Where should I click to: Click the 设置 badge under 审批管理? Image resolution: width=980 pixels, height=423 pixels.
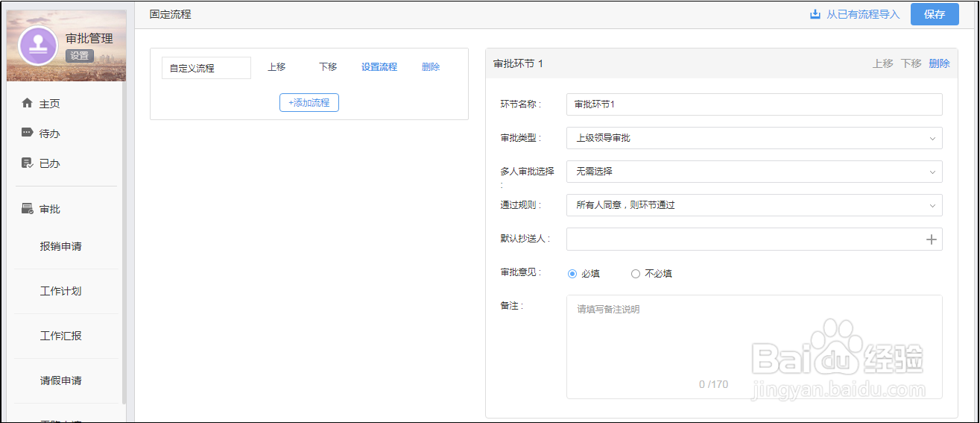click(80, 56)
